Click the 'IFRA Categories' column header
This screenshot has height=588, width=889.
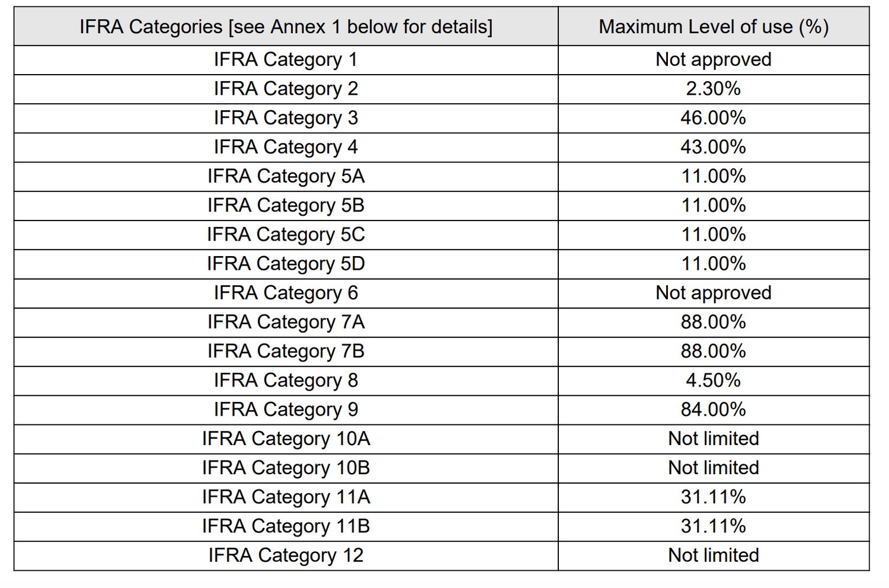(x=286, y=27)
